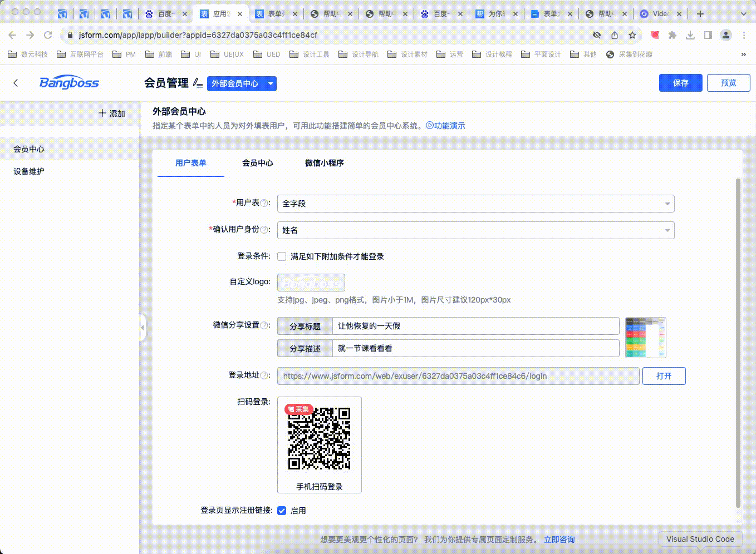Screen dimensions: 756x554
Task: Click the browser reload icon
Action: pos(48,35)
